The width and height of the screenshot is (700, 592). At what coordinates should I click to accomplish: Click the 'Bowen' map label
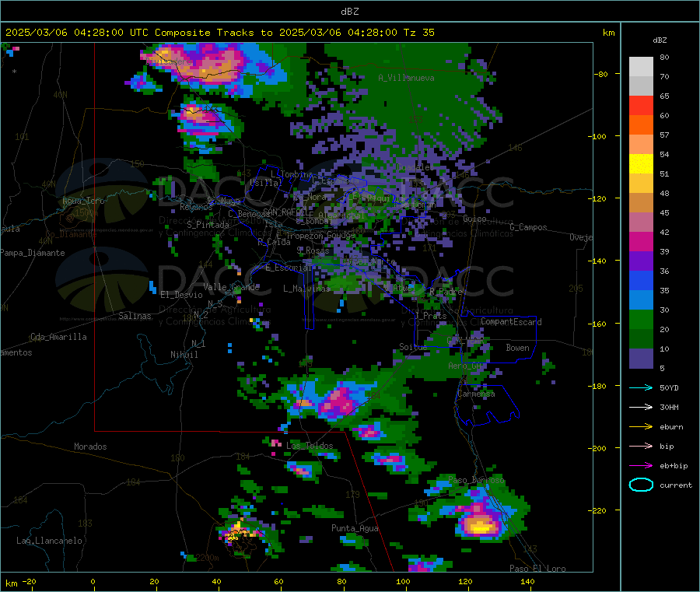coord(517,348)
